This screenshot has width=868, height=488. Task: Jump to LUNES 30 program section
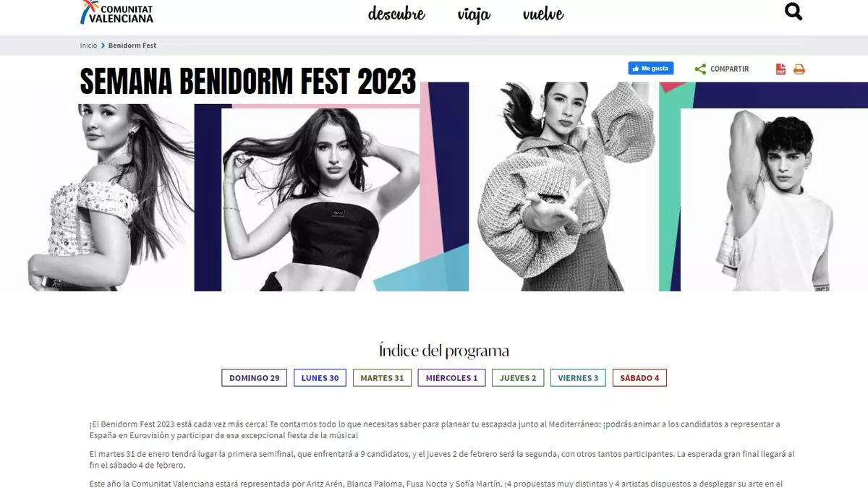pyautogui.click(x=320, y=378)
